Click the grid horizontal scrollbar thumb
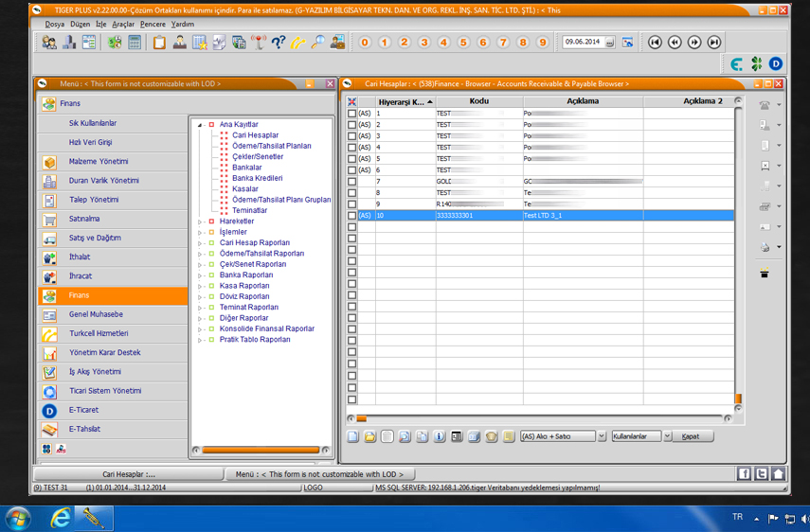Screen dimensions: 810x532 coord(362,418)
